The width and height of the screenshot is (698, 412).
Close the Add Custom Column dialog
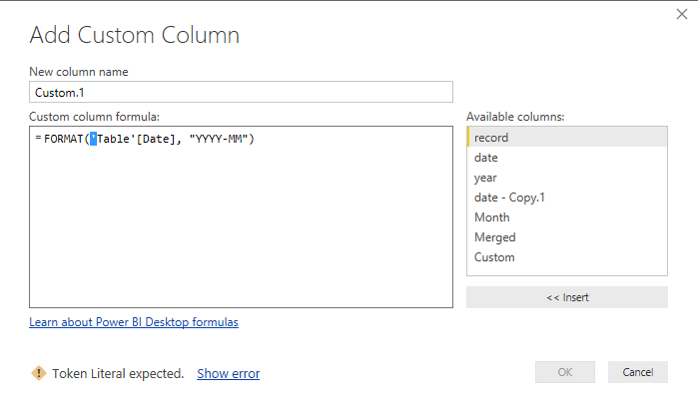click(681, 15)
